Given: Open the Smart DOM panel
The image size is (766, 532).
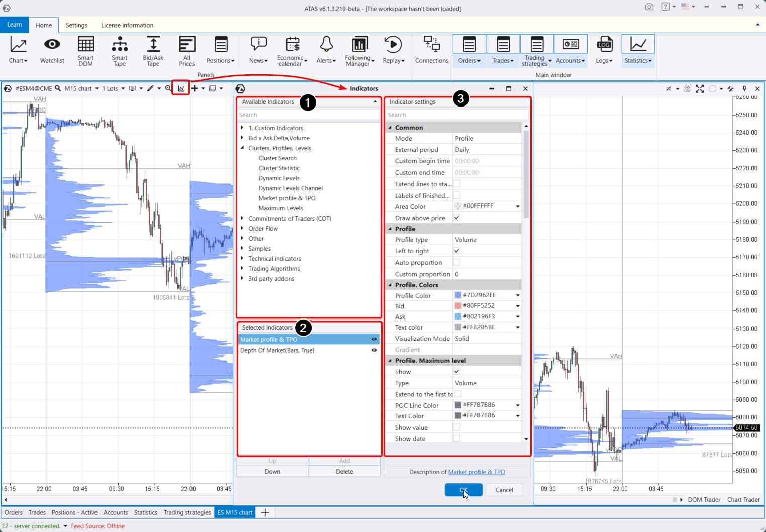Looking at the screenshot, I should pyautogui.click(x=85, y=50).
